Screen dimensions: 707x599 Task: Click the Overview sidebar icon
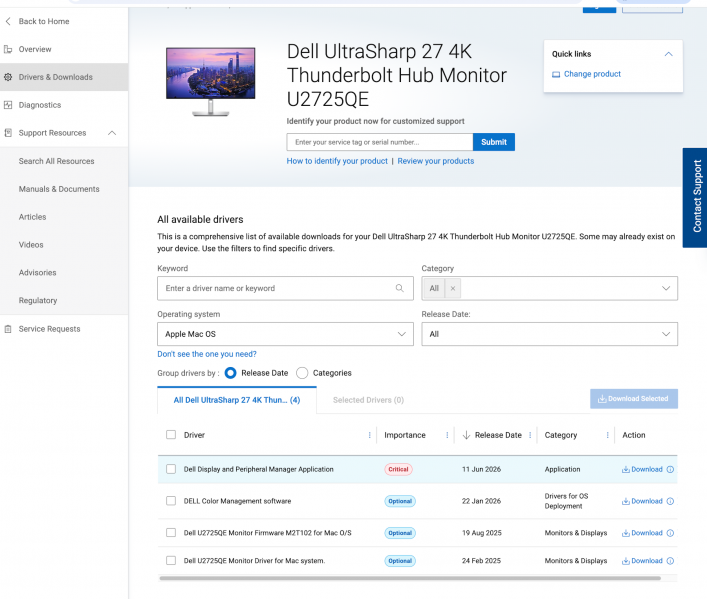[8, 49]
